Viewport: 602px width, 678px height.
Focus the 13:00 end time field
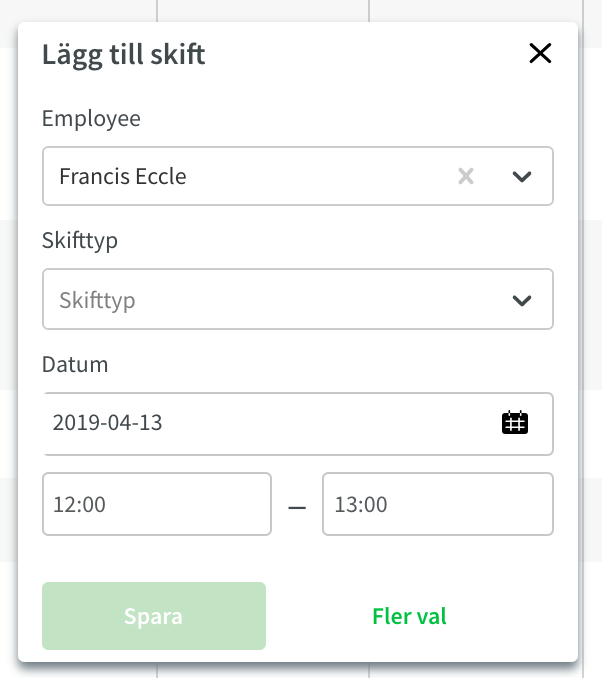point(438,504)
